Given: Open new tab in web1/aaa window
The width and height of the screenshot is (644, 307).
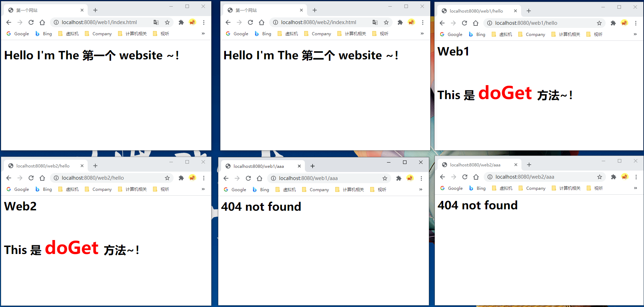Looking at the screenshot, I should point(313,166).
